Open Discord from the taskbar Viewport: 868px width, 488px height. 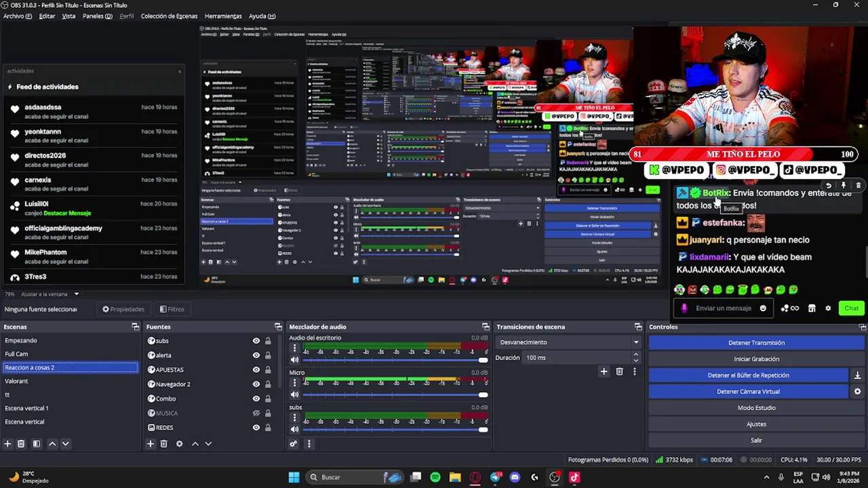515,477
